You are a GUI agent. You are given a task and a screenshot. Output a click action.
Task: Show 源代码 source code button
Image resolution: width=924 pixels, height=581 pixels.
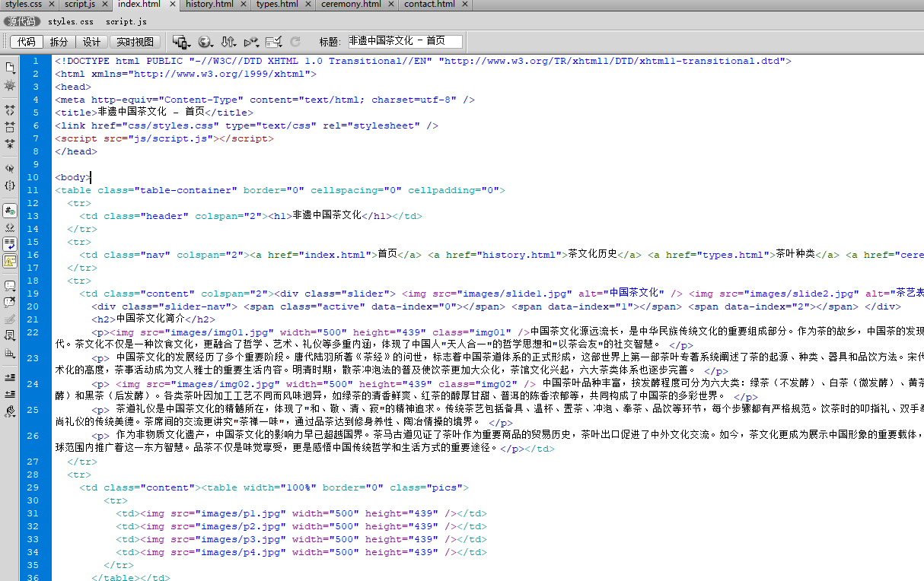[21, 21]
